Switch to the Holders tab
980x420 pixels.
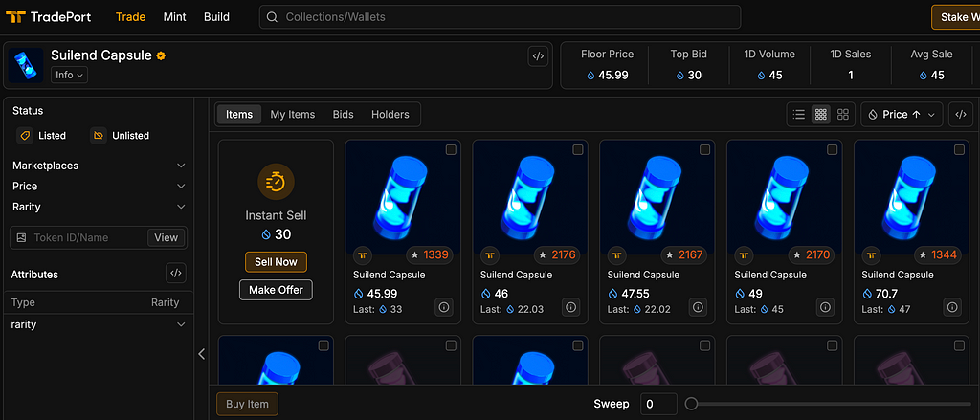(x=390, y=115)
